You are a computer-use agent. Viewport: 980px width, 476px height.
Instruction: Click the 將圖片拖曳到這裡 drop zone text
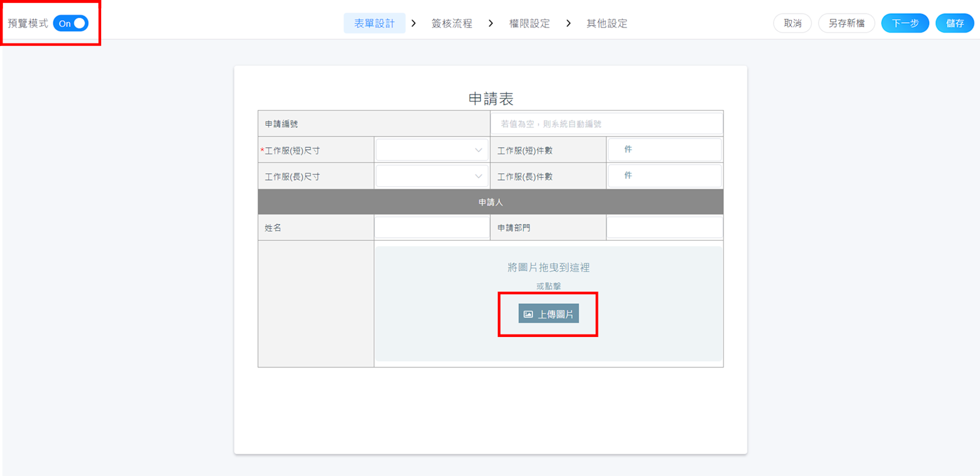tap(548, 268)
